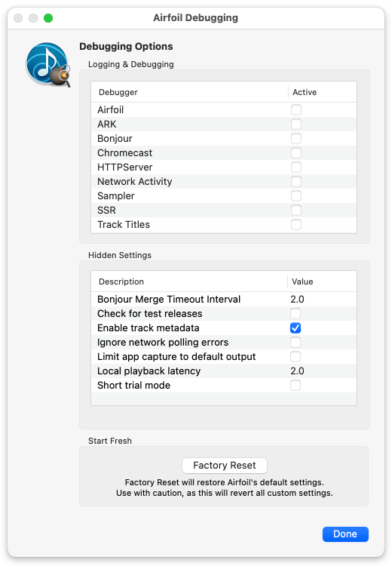Turn on Bonjour debugger logging
The image size is (392, 566).
point(296,139)
